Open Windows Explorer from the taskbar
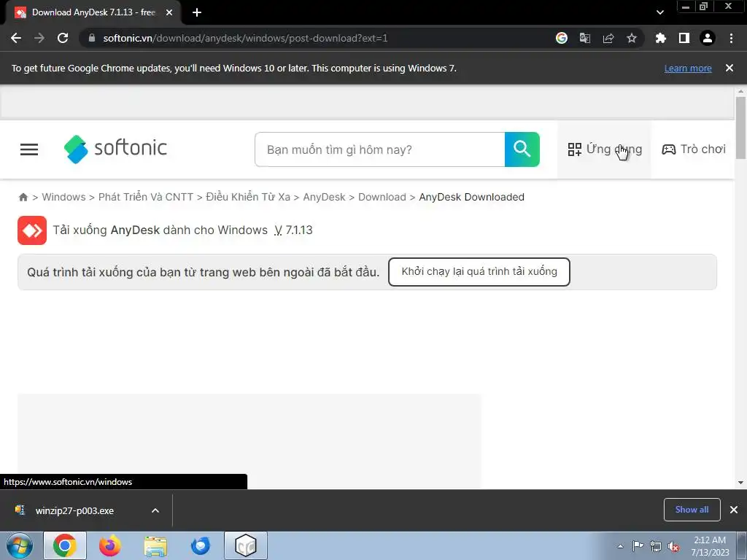 point(155,545)
